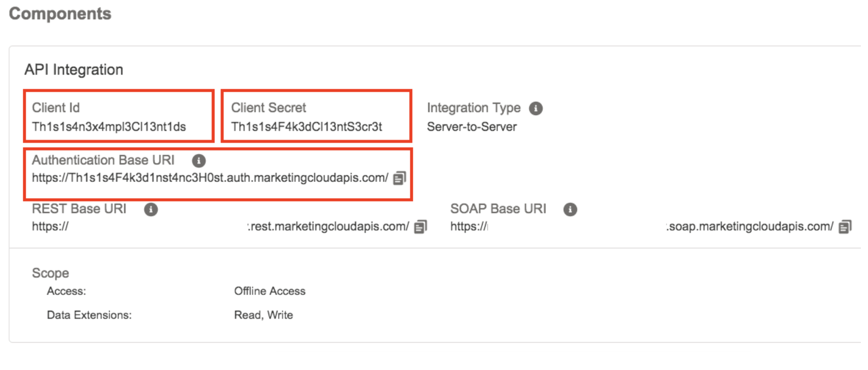Image resolution: width=868 pixels, height=370 pixels.
Task: Copy the SOAP Base URI
Action: pyautogui.click(x=845, y=227)
